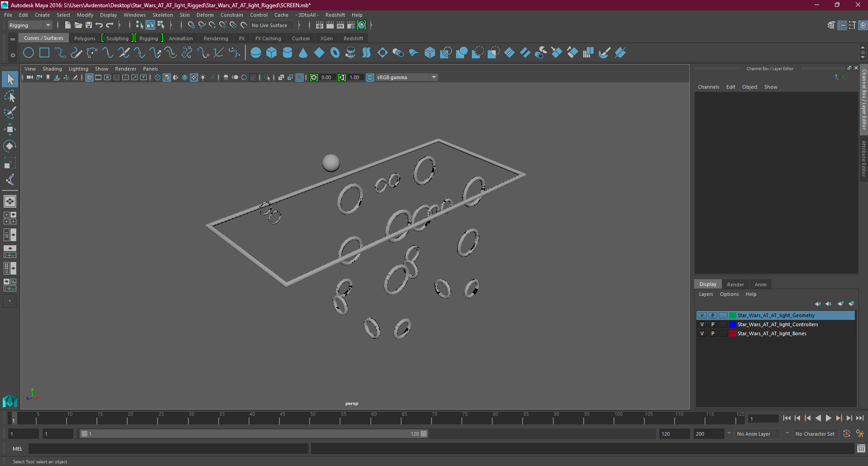Click the Redo arrow icon
Viewport: 868px width, 466px height.
point(110,25)
